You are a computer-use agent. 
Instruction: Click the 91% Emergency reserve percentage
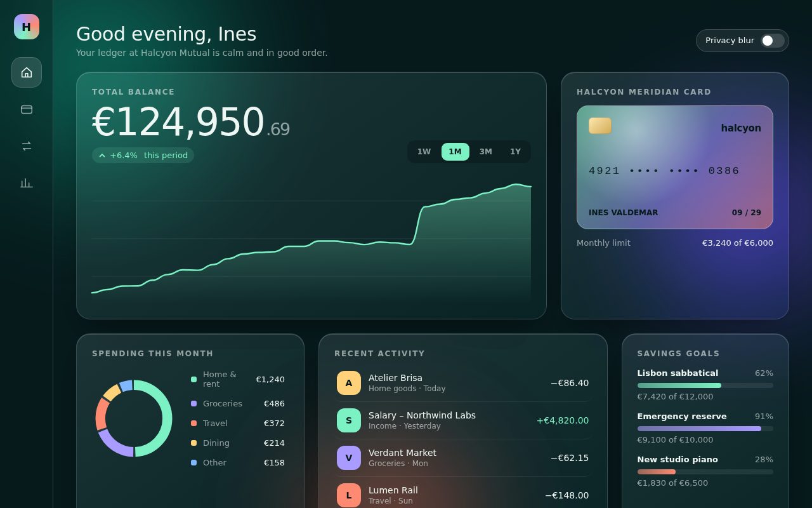click(x=764, y=417)
